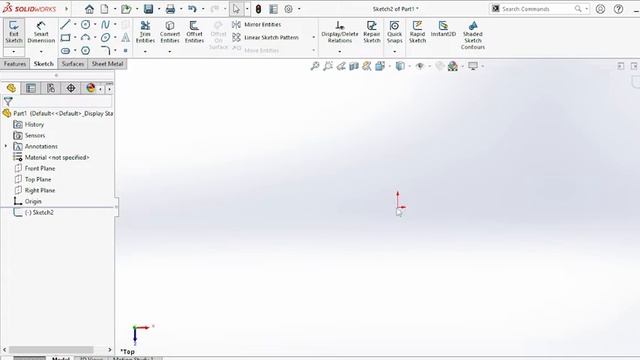Click the Rebuild traffic light icon
Viewport: 640px width, 360px height.
(x=258, y=9)
